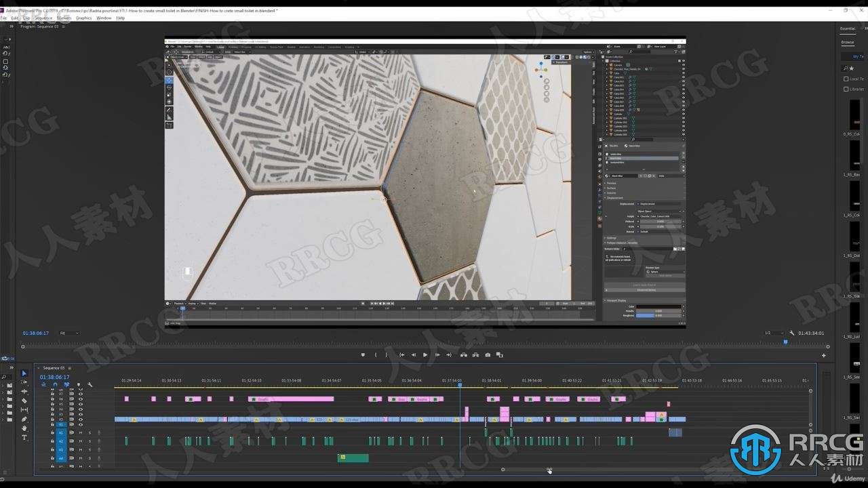This screenshot has height=488, width=868.
Task: Toggle insert sequences as nests icon
Action: click(44, 385)
